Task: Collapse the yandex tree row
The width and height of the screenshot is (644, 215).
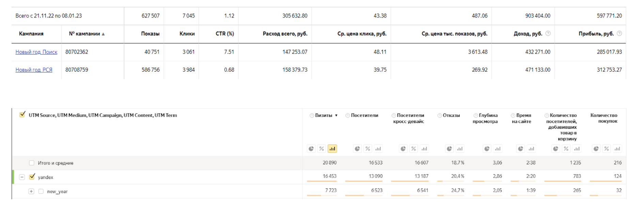Action: [x=22, y=177]
